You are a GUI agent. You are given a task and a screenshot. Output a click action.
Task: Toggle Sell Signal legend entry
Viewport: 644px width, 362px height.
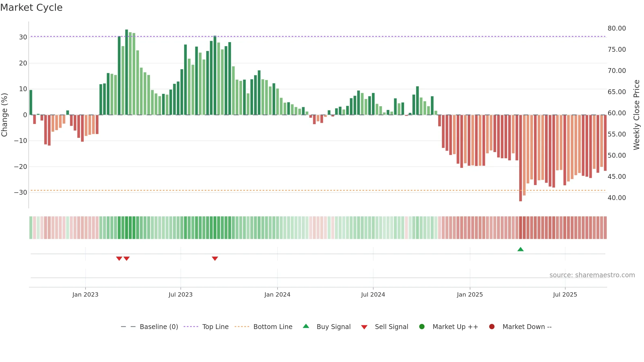click(x=385, y=327)
